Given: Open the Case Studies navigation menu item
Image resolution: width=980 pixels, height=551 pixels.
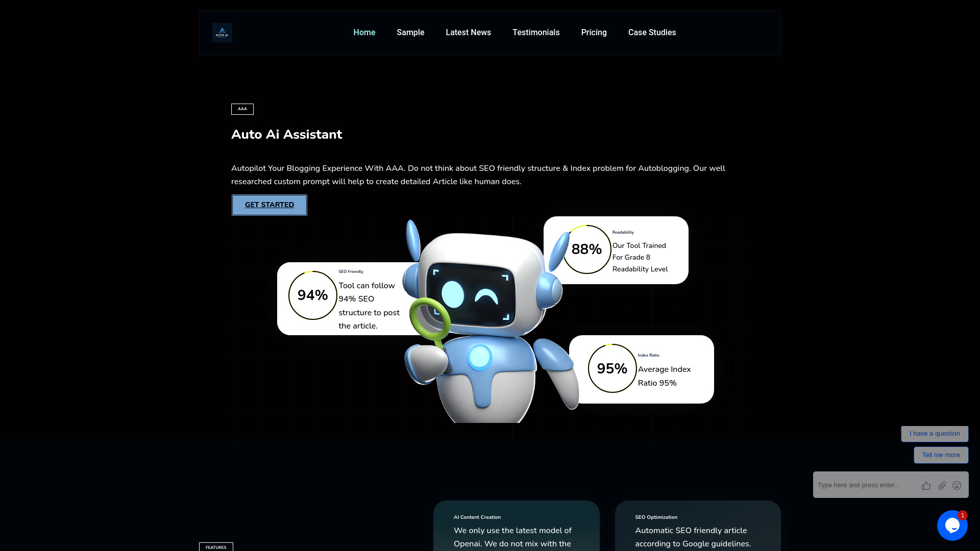Looking at the screenshot, I should click(651, 32).
